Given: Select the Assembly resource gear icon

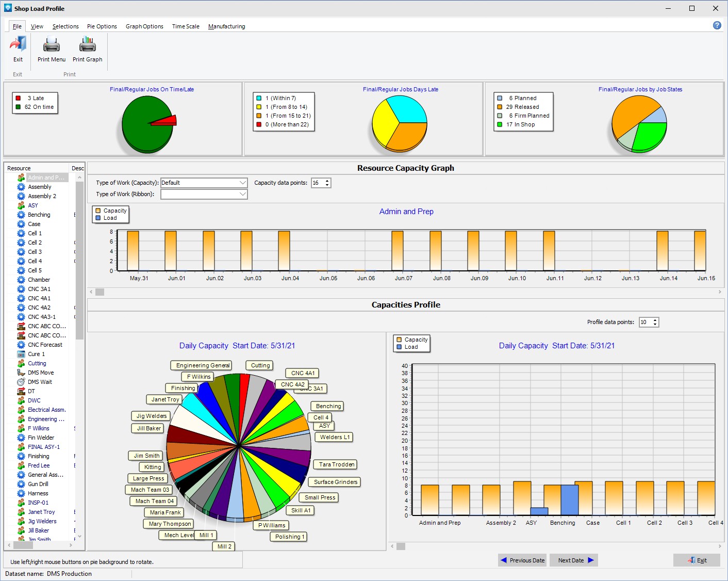Looking at the screenshot, I should [x=21, y=187].
